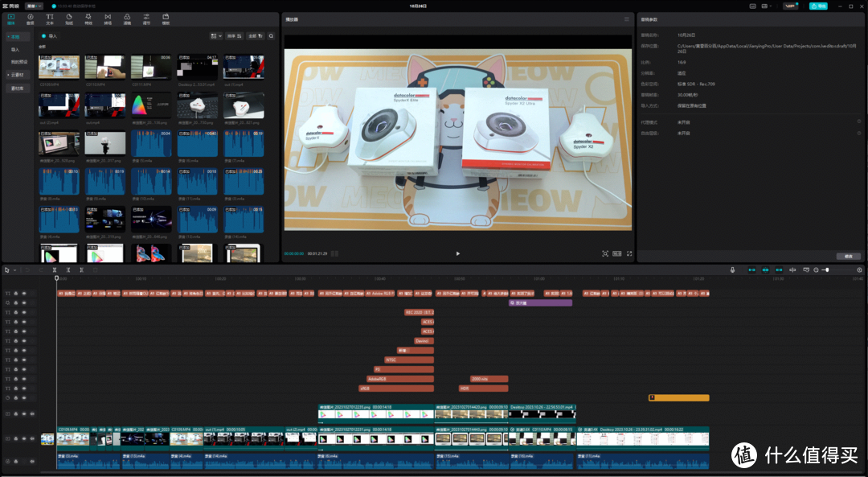Click the info icon beside 自由层级
The image size is (868, 477).
pyautogui.click(x=859, y=133)
